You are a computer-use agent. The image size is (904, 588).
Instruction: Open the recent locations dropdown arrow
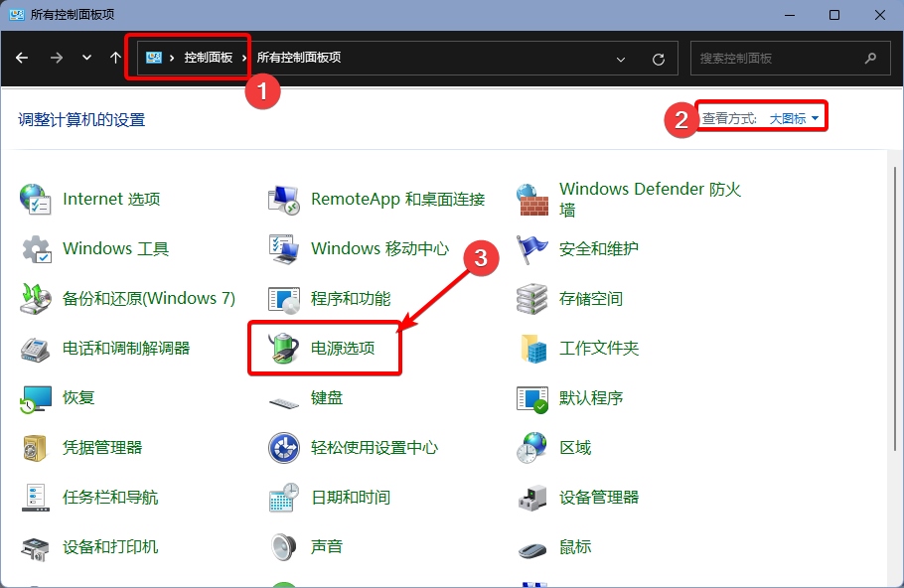pyautogui.click(x=86, y=58)
